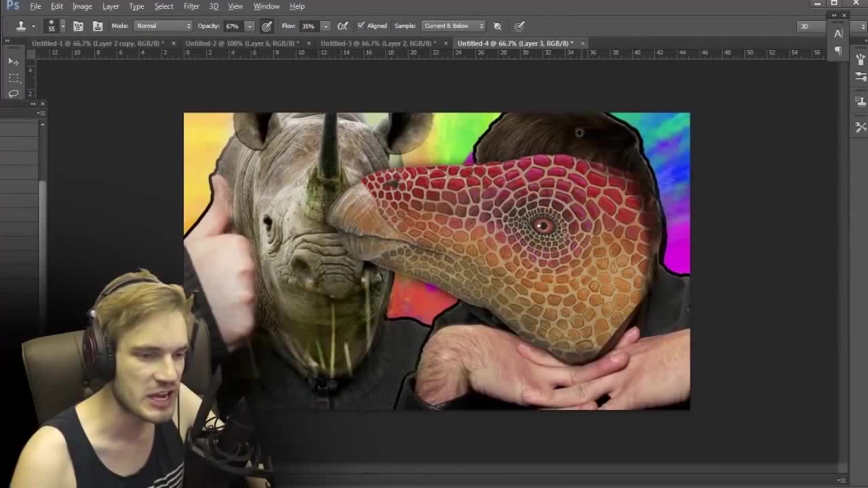Open the Mode blend dropdown
The height and width of the screenshot is (488, 868).
tap(163, 26)
